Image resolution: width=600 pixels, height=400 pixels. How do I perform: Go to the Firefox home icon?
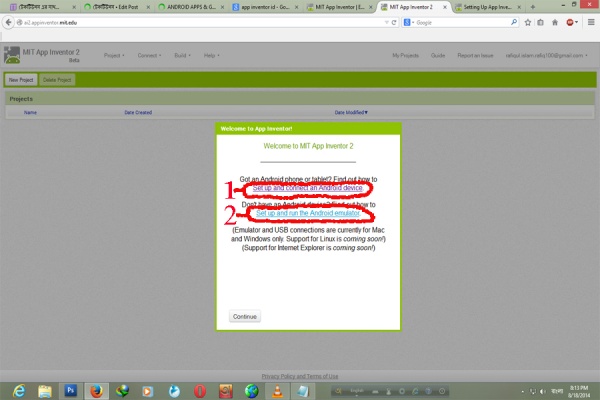click(555, 23)
